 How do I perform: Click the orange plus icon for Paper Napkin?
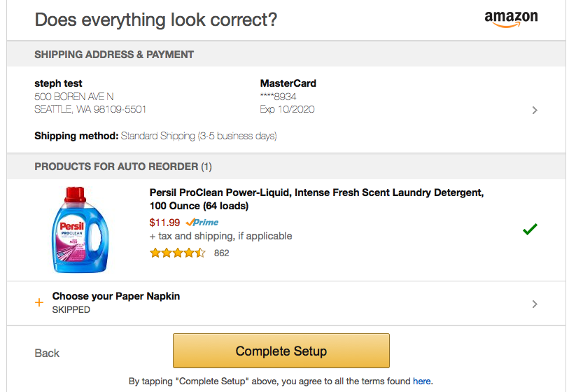click(39, 302)
